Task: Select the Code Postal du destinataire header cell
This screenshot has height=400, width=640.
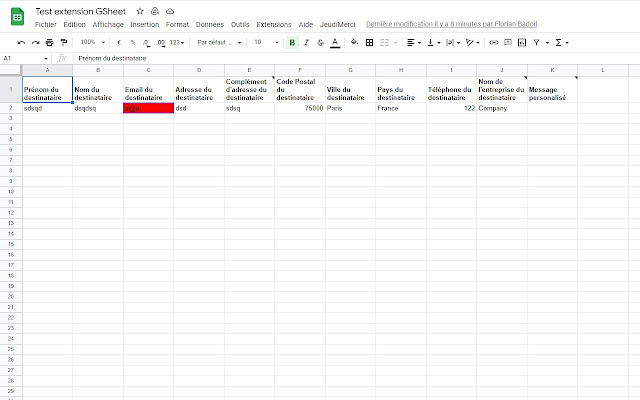Action: (x=300, y=89)
